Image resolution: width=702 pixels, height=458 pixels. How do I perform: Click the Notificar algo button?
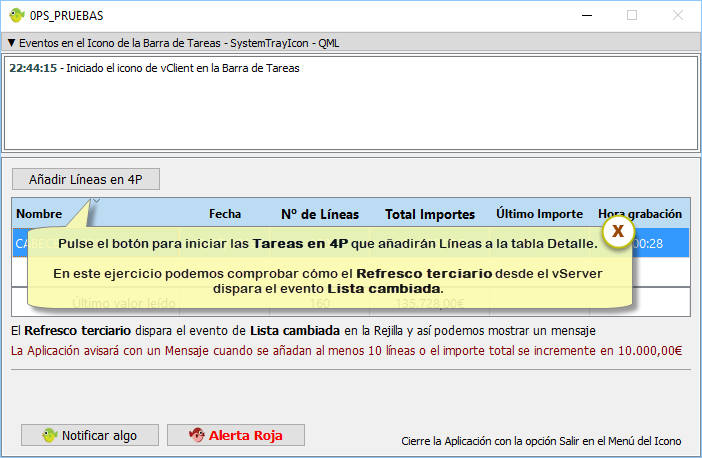(90, 435)
